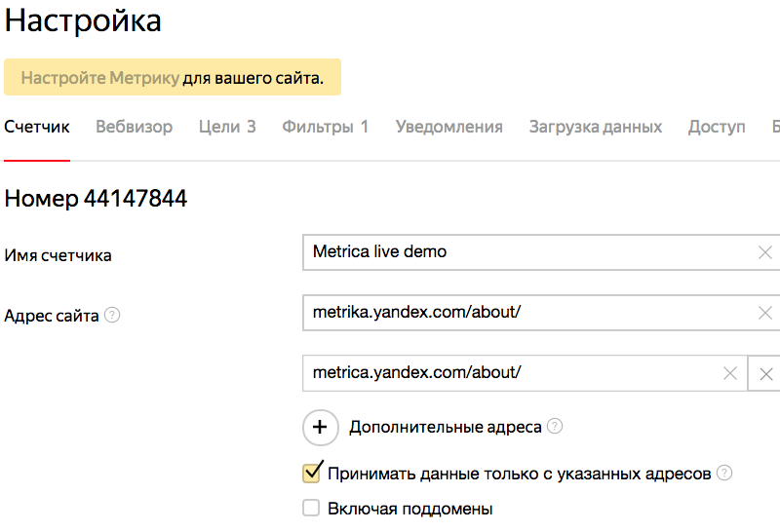The height and width of the screenshot is (532, 780).
Task: Enable the Включая поддомены checkbox
Action: click(x=311, y=509)
